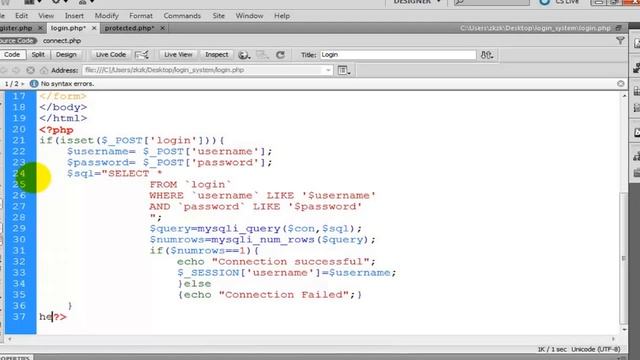Viewport: 640px width, 360px height.
Task: Click the Visual Aids icon next to the globe
Action: pyautogui.click(x=262, y=55)
